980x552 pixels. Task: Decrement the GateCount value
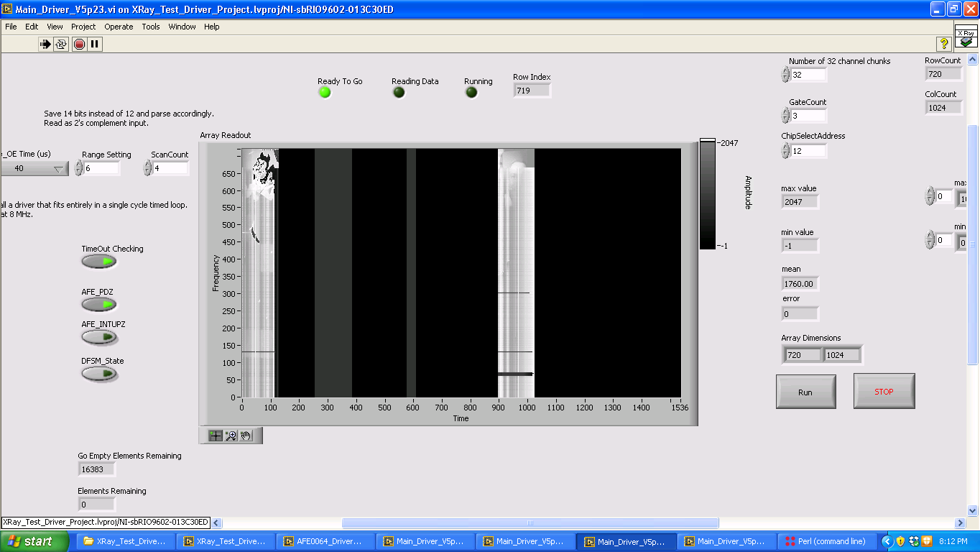(x=785, y=119)
